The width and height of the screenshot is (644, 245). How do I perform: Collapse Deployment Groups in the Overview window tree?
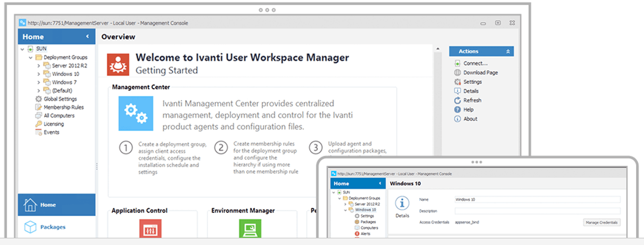click(x=31, y=57)
